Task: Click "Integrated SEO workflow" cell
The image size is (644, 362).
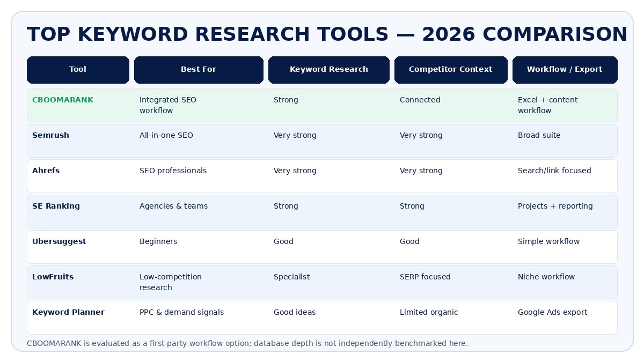Action: 168,105
